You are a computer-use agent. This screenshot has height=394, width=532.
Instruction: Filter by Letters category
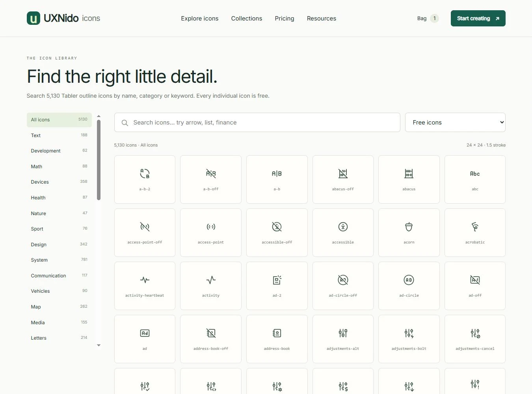coord(59,338)
